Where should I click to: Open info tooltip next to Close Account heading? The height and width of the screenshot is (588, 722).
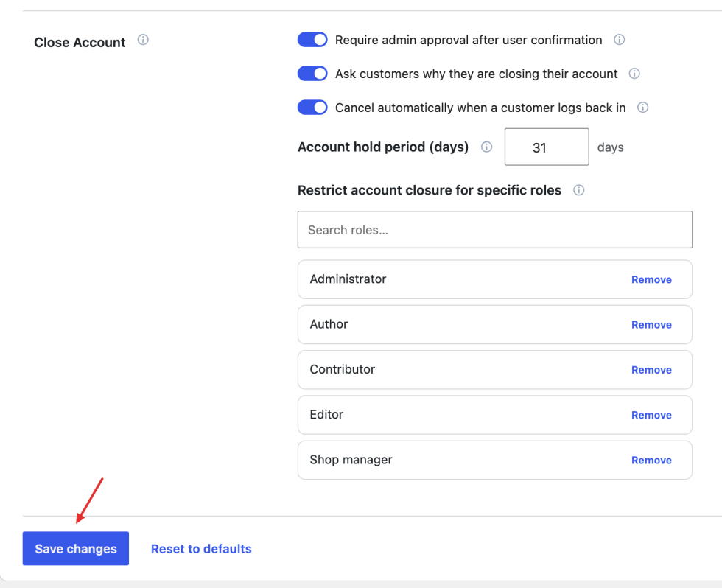pyautogui.click(x=143, y=40)
